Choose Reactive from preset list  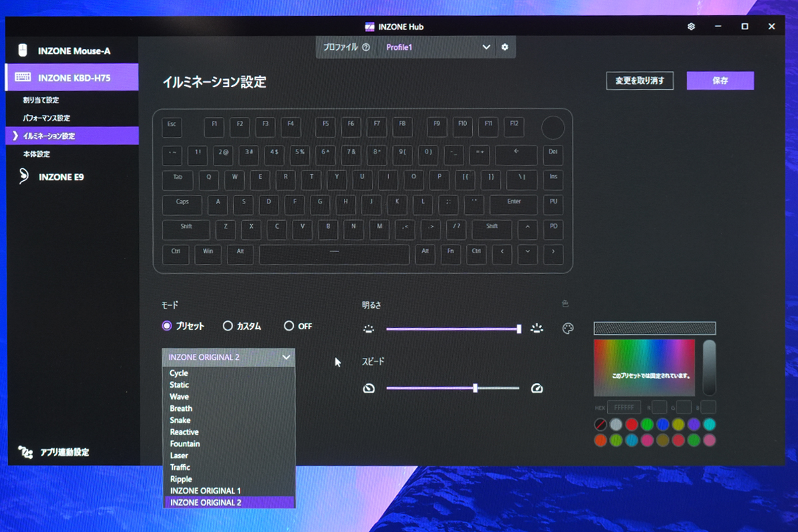(229, 432)
